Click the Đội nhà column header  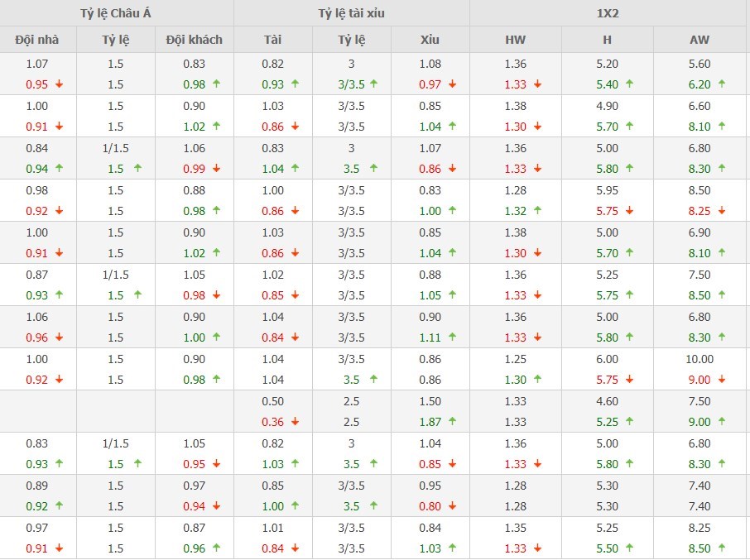click(x=38, y=40)
